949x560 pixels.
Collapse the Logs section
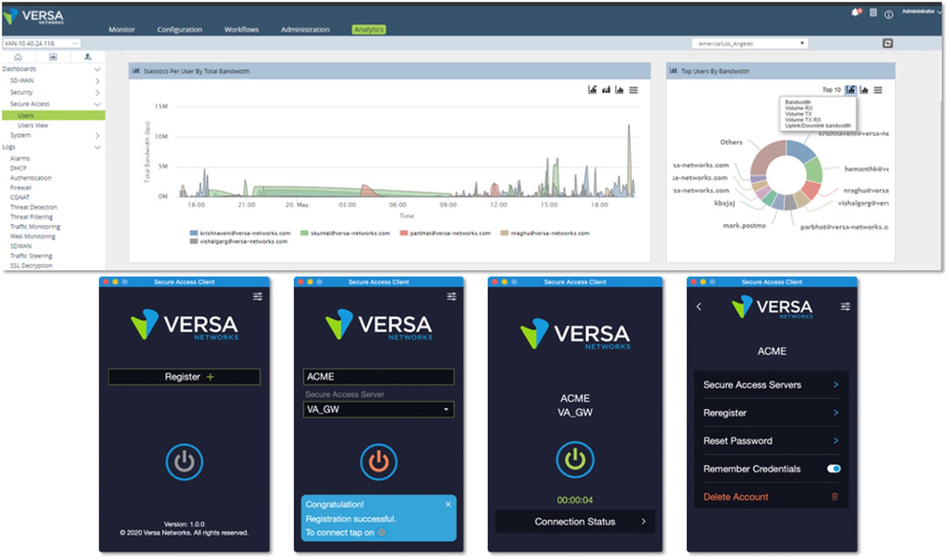[97, 147]
